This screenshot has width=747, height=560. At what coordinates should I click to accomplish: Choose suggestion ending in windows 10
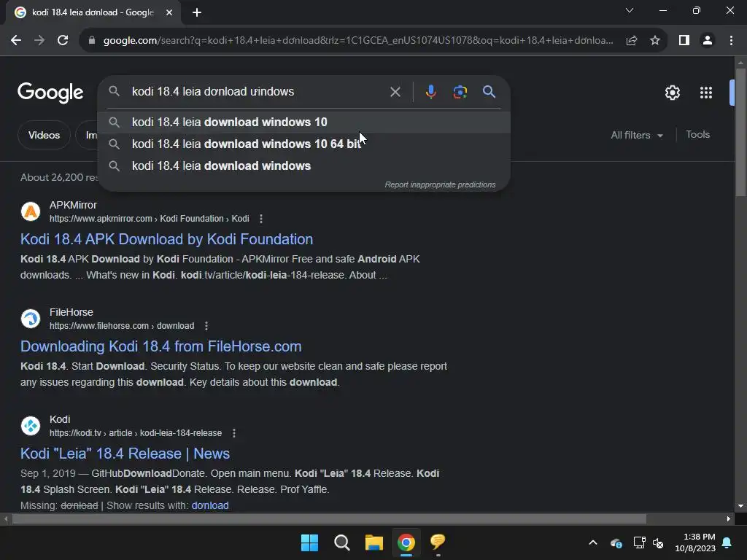tap(304, 122)
